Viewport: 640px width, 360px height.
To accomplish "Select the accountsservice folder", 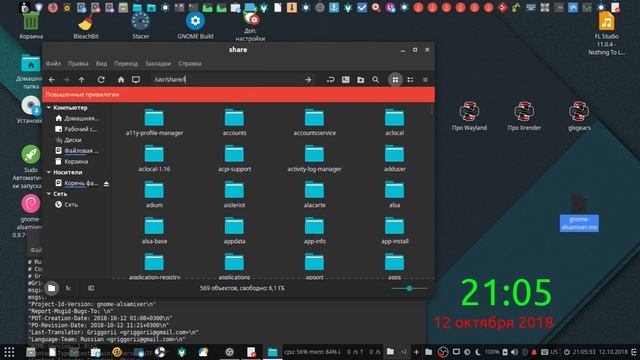I will click(314, 122).
